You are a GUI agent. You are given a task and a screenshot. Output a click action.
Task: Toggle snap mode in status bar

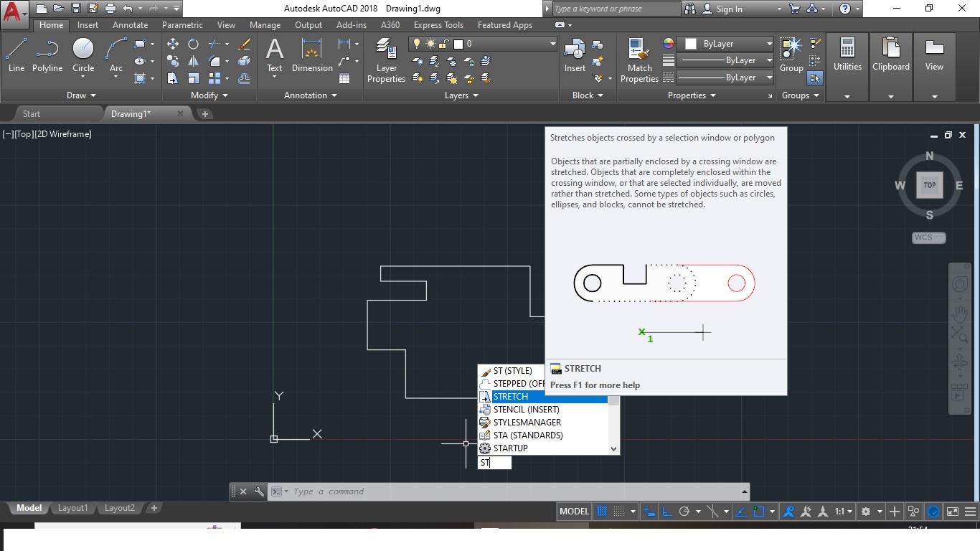point(619,512)
